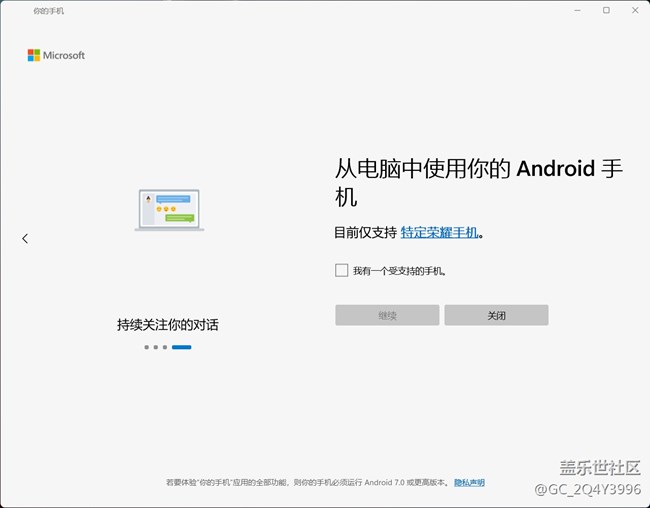Check the 我有一个受支持的手机 checkbox
This screenshot has width=650, height=508.
[x=342, y=270]
